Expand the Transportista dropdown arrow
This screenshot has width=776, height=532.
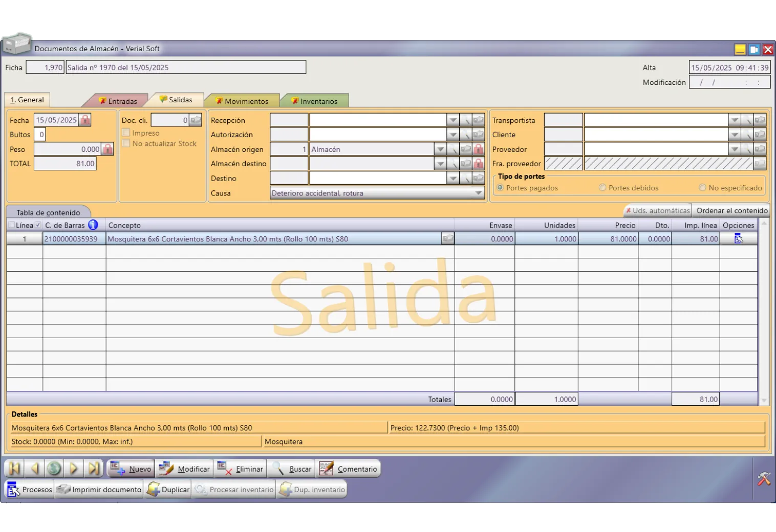pyautogui.click(x=734, y=120)
